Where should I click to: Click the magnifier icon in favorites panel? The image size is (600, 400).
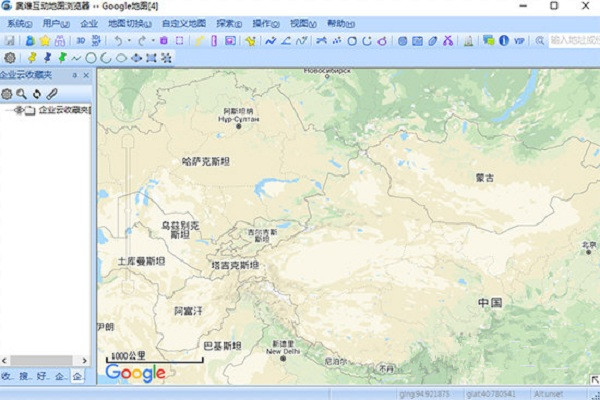[21, 93]
